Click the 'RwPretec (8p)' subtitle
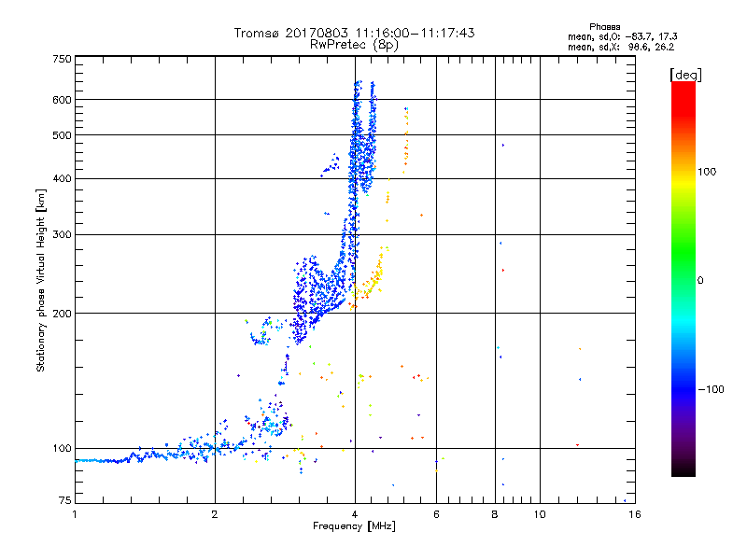The width and height of the screenshot is (747, 560). (354, 45)
